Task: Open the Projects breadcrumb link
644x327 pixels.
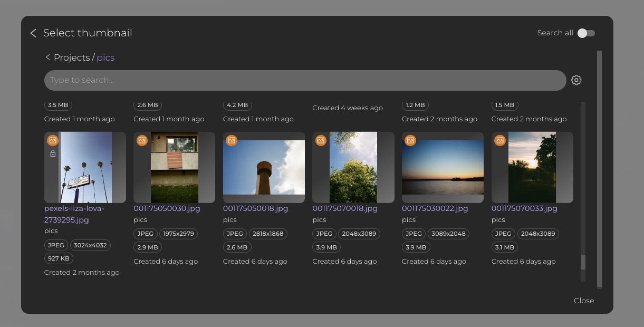Action: tap(72, 57)
